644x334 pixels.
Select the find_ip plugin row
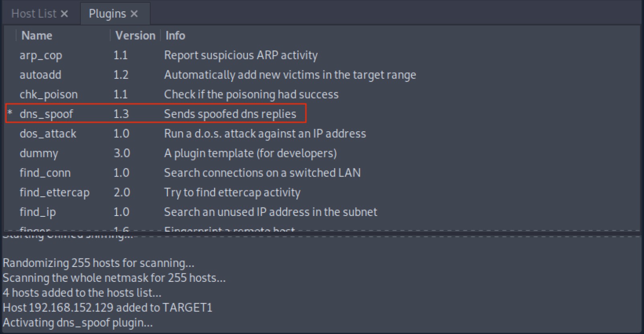pos(321,212)
